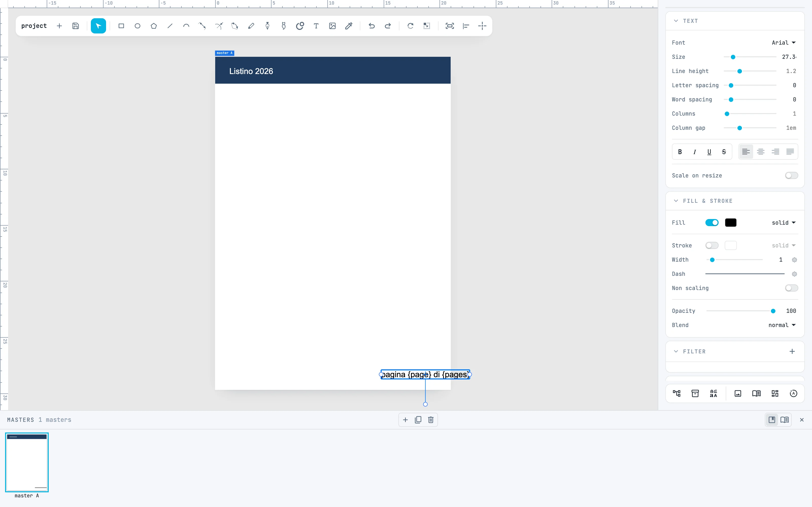Click the Undo arrow icon
The image size is (812, 507).
(371, 26)
